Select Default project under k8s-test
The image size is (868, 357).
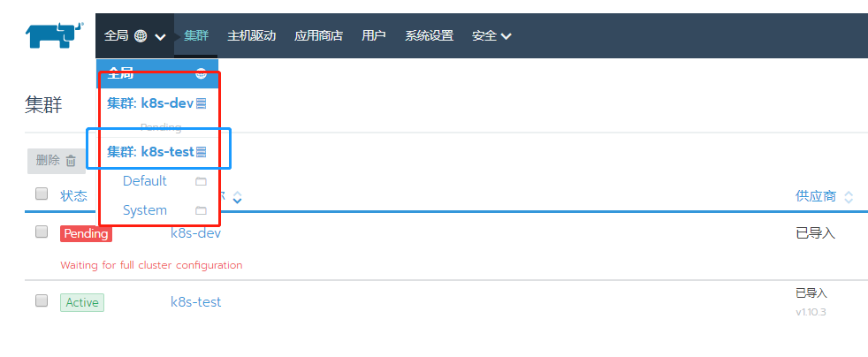[145, 181]
